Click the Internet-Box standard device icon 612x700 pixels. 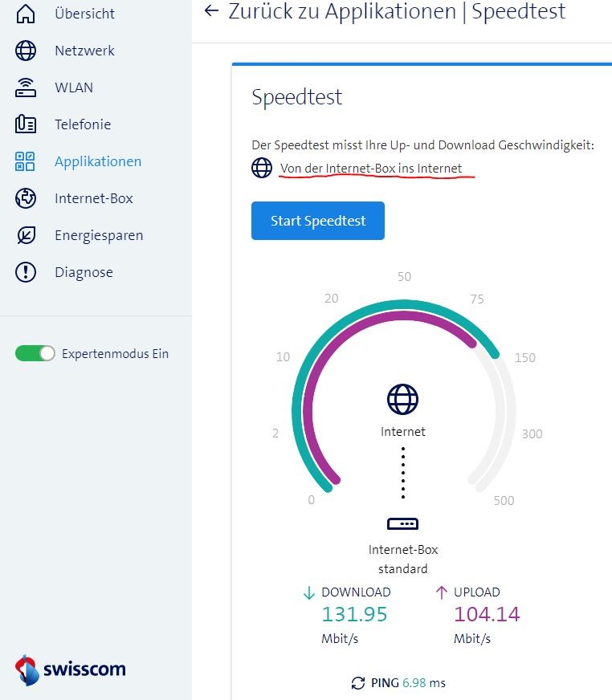point(403,524)
